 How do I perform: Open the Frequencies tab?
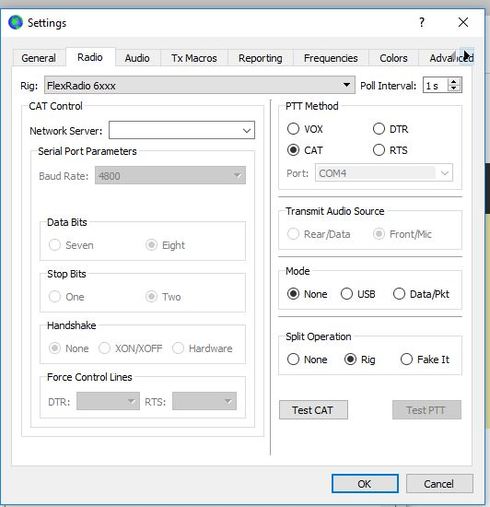(x=331, y=58)
